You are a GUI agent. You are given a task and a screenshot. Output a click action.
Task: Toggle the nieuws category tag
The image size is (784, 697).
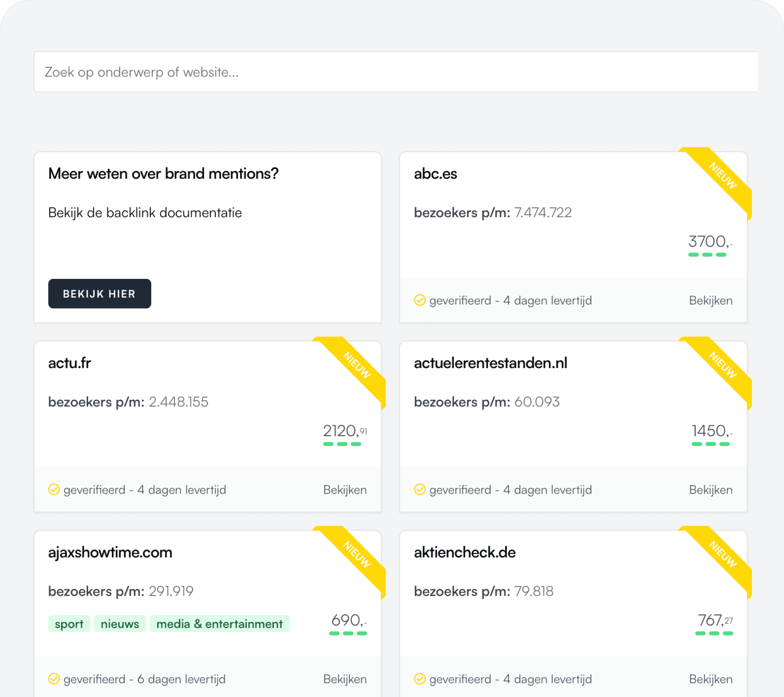point(120,624)
